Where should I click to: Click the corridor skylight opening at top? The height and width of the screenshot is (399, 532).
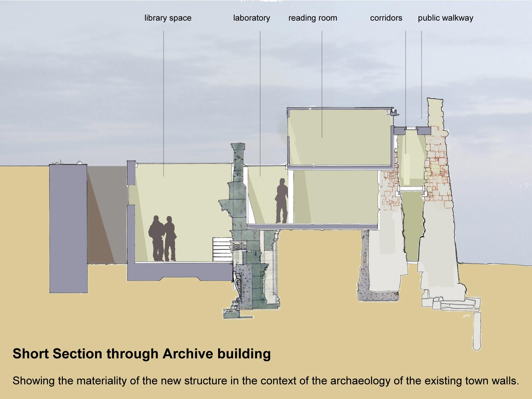(411, 129)
